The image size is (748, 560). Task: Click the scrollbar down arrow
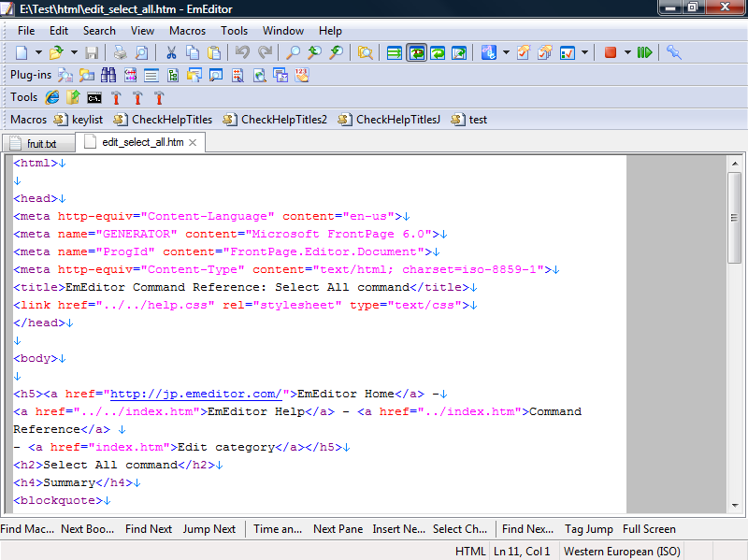point(735,505)
